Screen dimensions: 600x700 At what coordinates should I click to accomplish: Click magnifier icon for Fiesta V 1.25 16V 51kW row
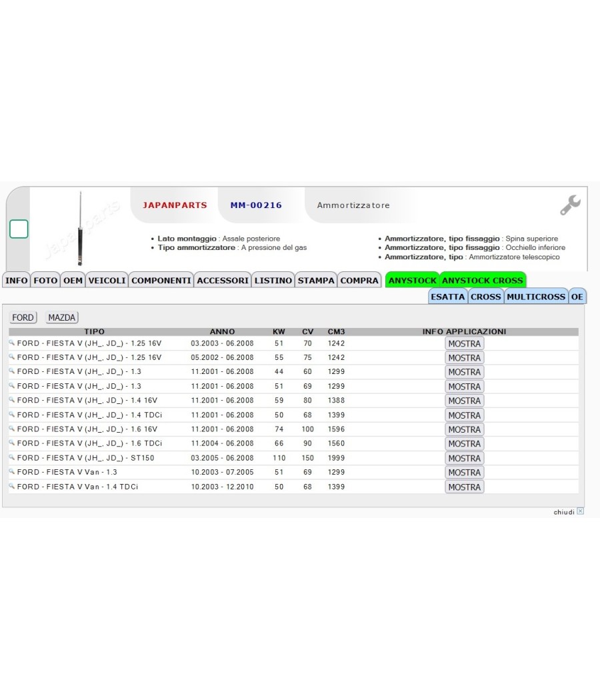12,343
